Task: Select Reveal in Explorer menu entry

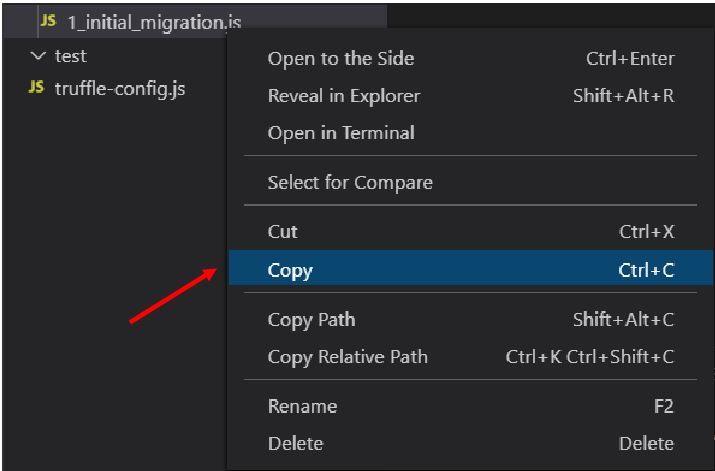Action: click(x=343, y=96)
